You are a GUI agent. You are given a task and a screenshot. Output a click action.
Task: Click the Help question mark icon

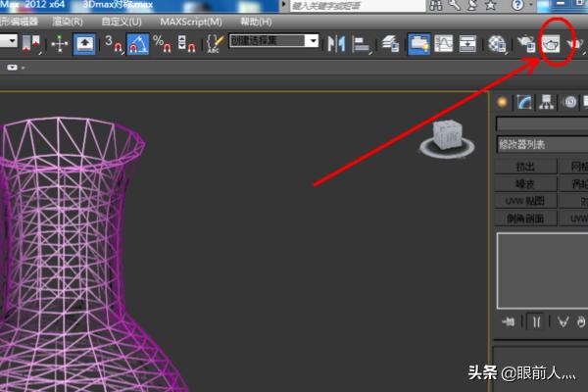coord(517,5)
